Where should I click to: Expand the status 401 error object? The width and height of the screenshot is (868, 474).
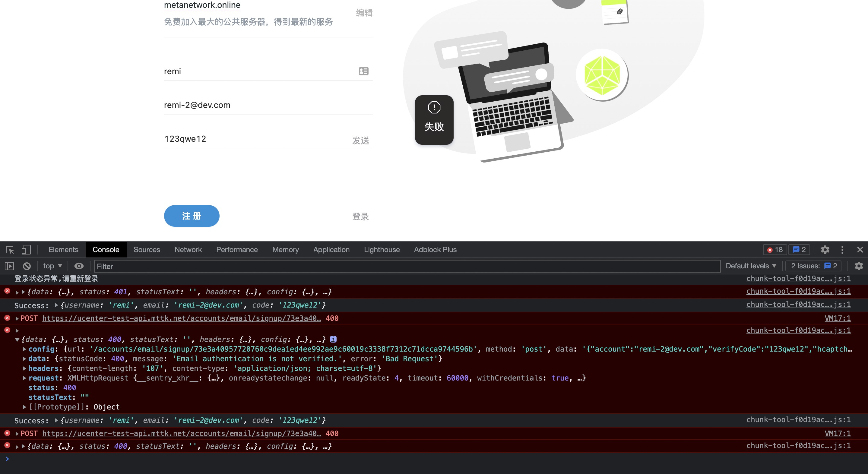(23, 292)
